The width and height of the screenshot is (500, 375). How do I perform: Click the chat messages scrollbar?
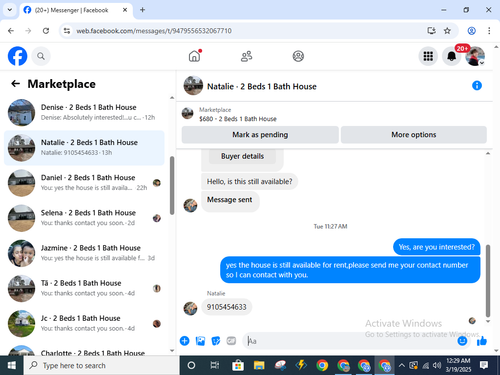(x=488, y=281)
